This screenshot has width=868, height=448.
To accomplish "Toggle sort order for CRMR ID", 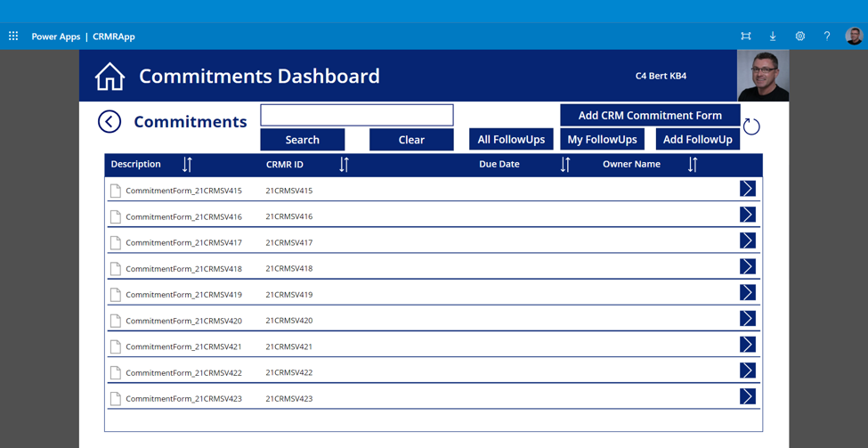I will pyautogui.click(x=344, y=165).
